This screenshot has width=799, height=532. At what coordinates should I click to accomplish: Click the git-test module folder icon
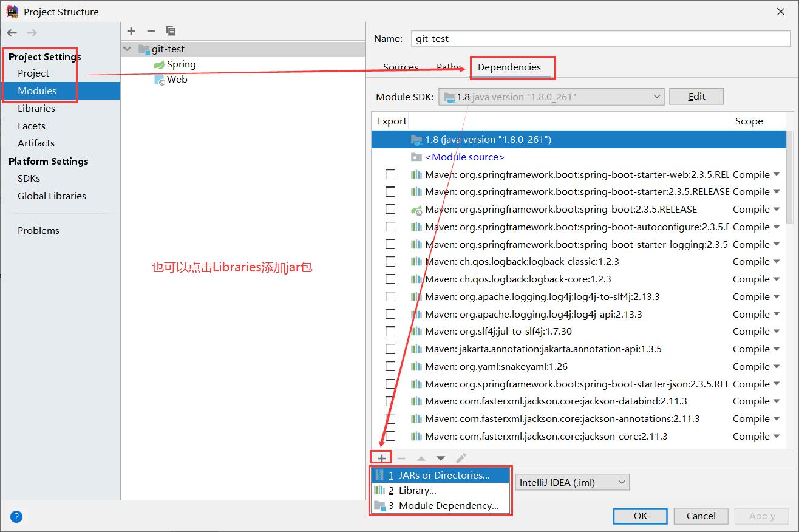click(143, 49)
